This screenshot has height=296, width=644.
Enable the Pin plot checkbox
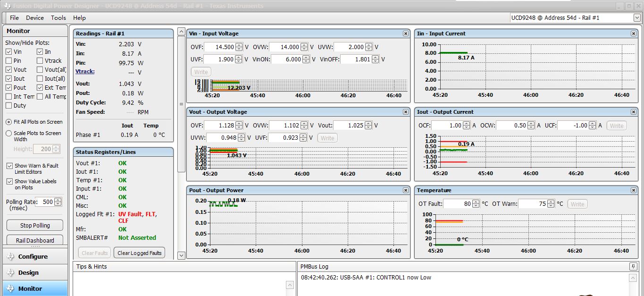9,61
